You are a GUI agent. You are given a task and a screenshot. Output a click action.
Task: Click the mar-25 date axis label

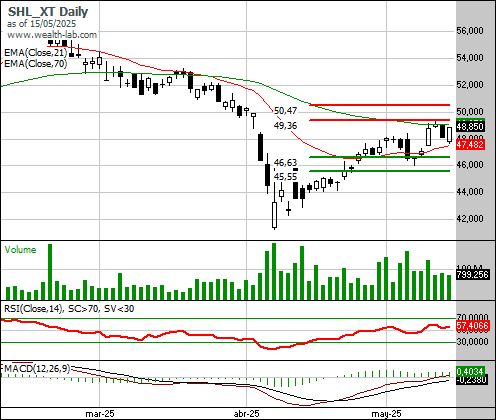coord(100,414)
